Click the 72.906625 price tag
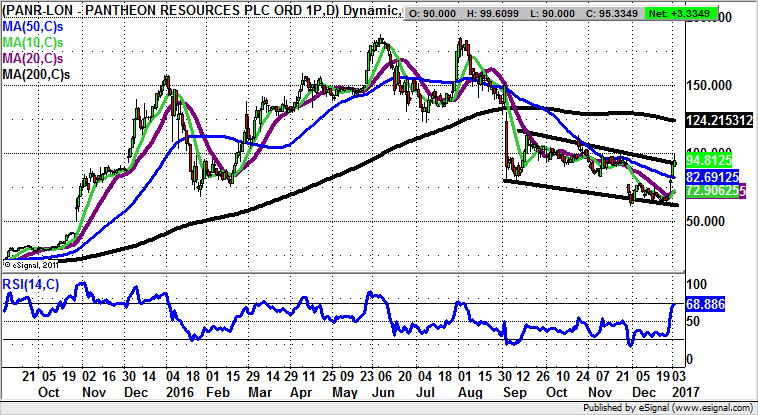The height and width of the screenshot is (415, 758). [x=718, y=190]
